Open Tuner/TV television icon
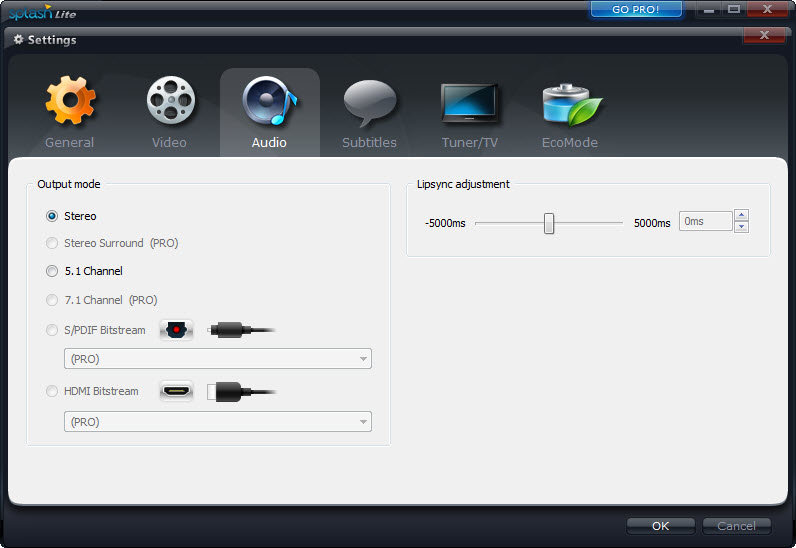Viewport: 796px width, 548px height. (x=470, y=103)
